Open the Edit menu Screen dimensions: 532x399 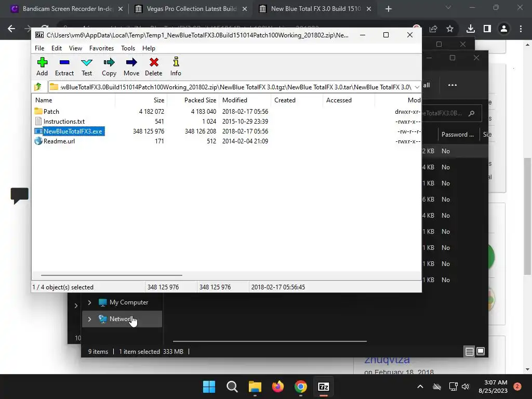56,48
